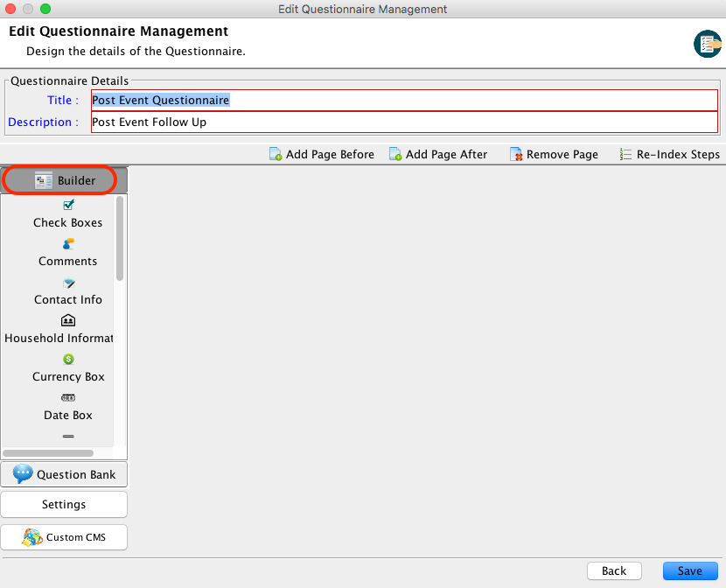Click into the Description input field

(404, 122)
